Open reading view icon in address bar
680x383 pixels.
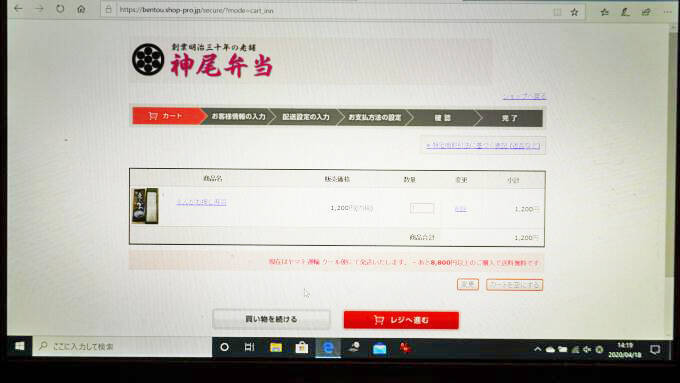[557, 12]
